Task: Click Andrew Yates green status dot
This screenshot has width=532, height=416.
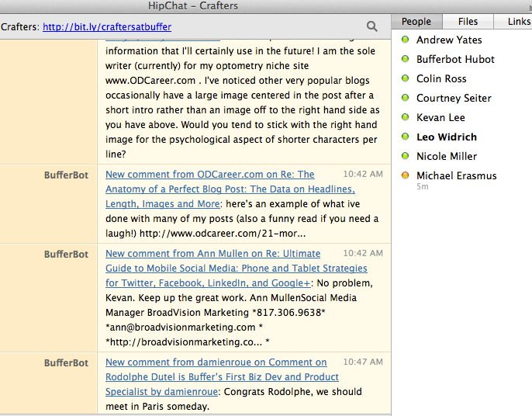Action: tap(405, 40)
